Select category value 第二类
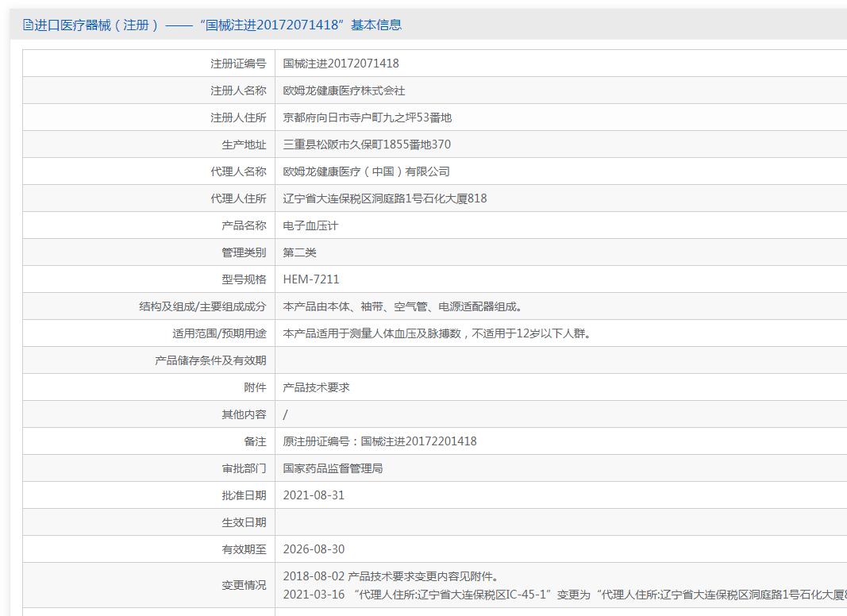Screen dimensions: 847x616 click(300, 253)
